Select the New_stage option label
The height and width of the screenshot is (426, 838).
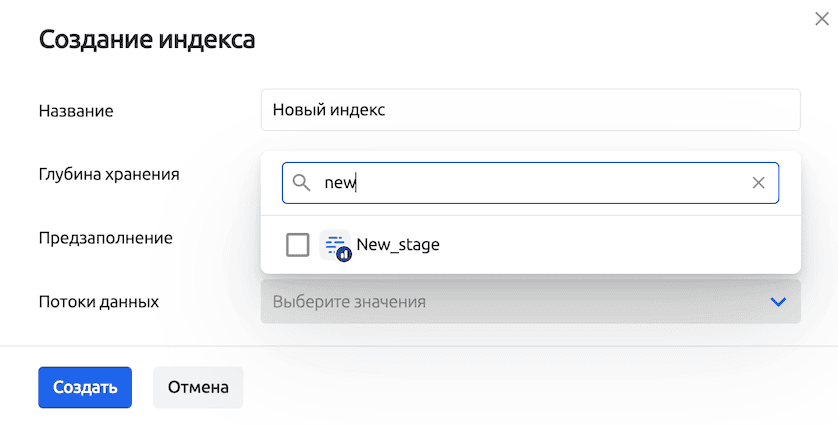pos(398,245)
